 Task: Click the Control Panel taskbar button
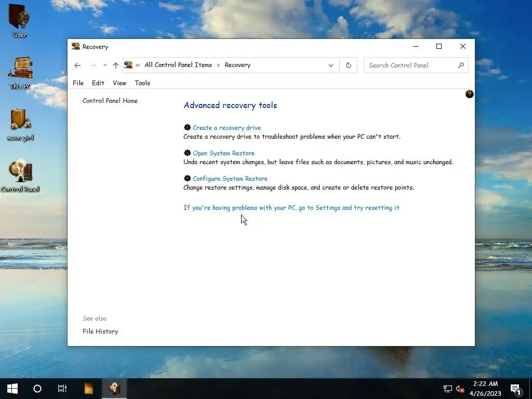tap(114, 389)
